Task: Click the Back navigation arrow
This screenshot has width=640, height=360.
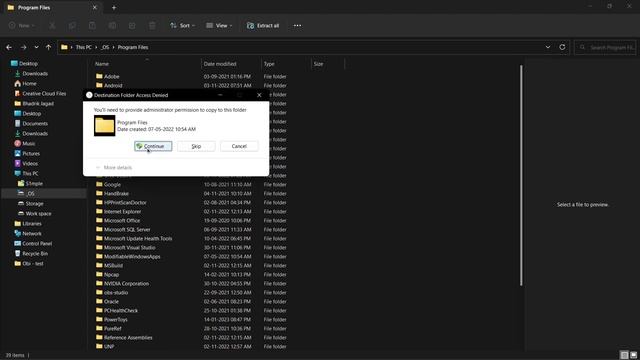Action: coord(9,47)
